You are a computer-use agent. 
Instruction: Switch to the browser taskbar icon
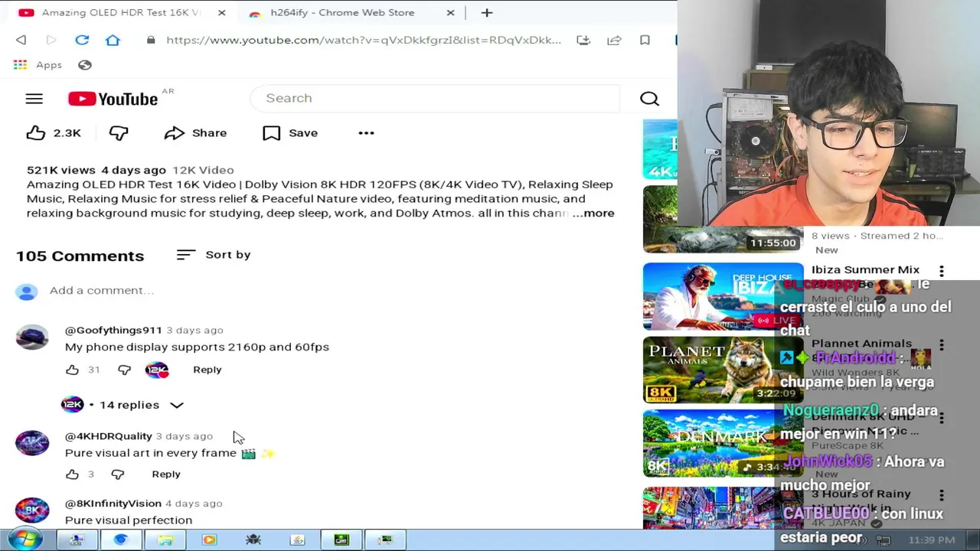tap(120, 540)
